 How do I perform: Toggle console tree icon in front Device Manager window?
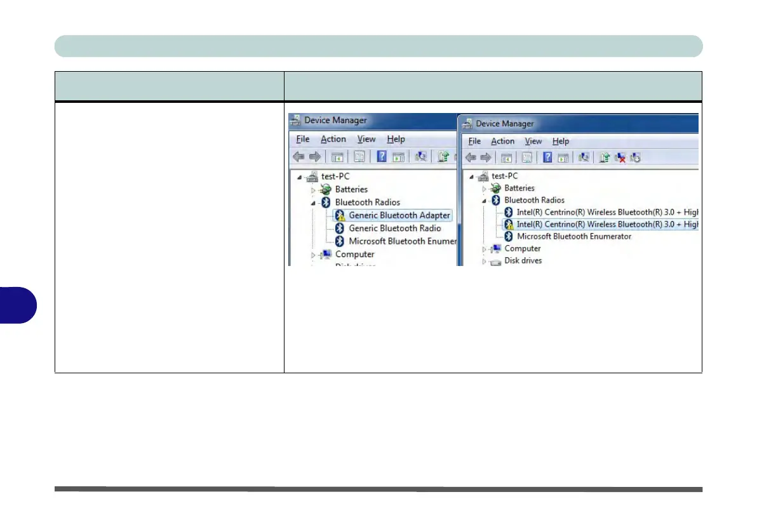(x=506, y=157)
